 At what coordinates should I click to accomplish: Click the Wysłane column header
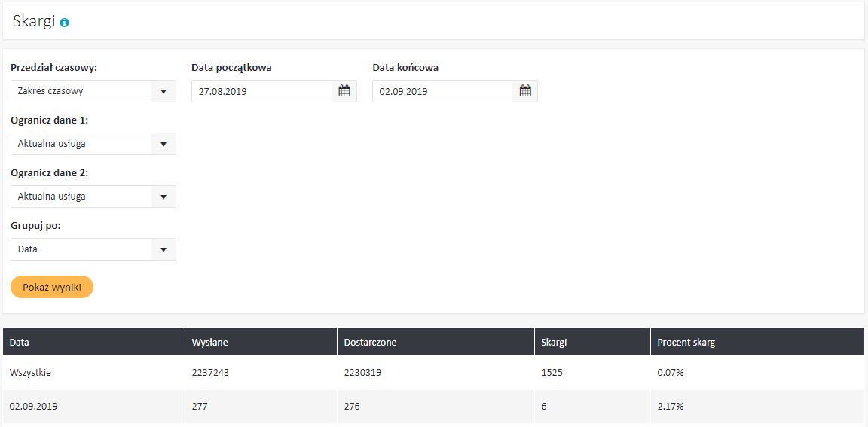210,343
